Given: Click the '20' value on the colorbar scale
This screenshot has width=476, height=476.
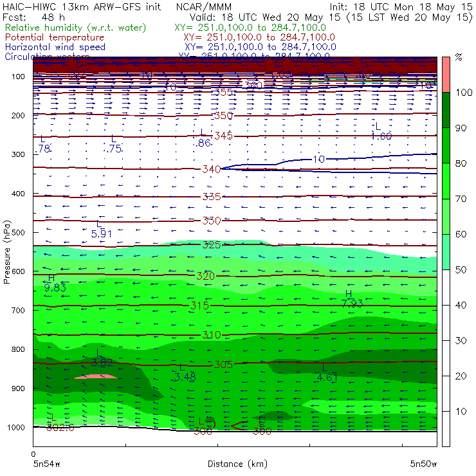Looking at the screenshot, I should pos(461,376).
